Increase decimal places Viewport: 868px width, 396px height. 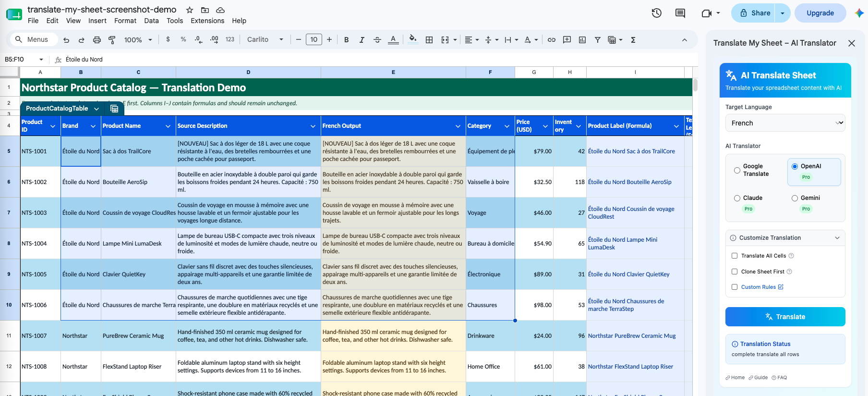coord(214,39)
